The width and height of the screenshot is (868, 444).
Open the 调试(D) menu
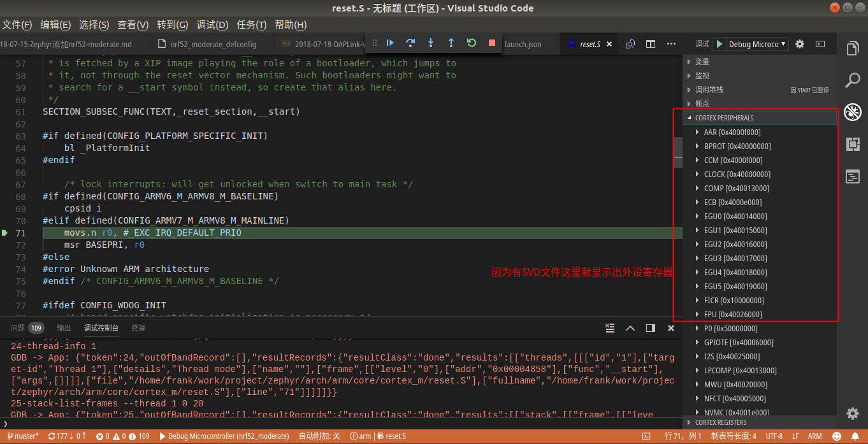pyautogui.click(x=212, y=25)
